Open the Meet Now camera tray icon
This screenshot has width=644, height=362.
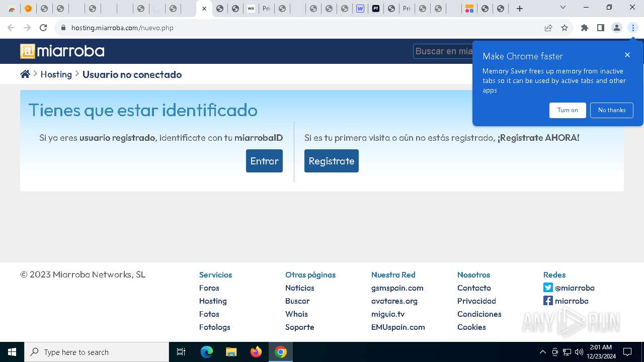coord(555,352)
